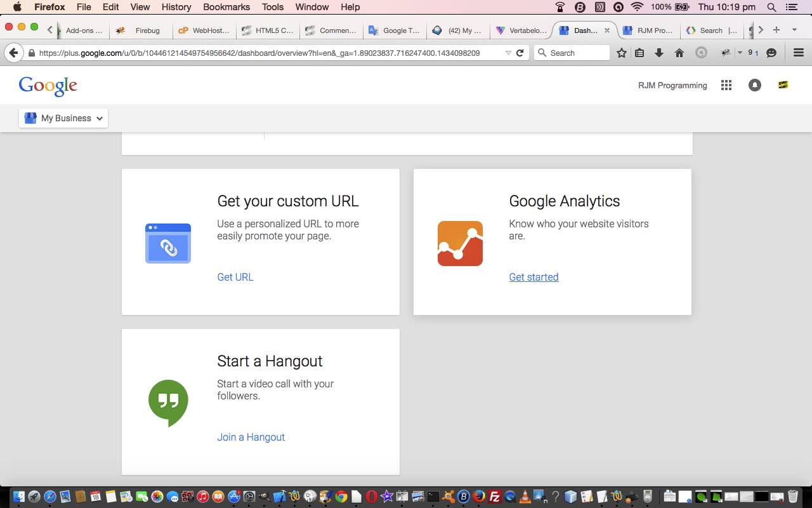Click RJM Programming account name
The width and height of the screenshot is (812, 508).
pyautogui.click(x=672, y=85)
